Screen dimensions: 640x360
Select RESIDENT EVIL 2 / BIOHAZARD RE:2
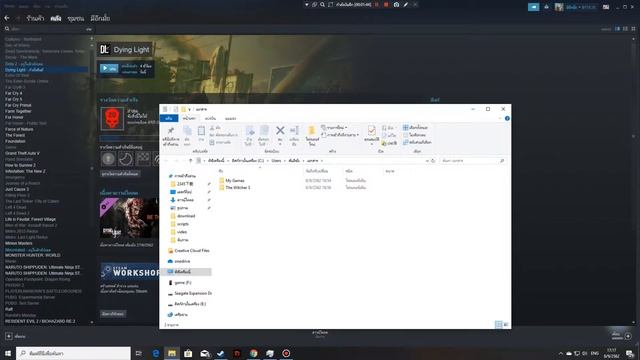click(x=40, y=321)
